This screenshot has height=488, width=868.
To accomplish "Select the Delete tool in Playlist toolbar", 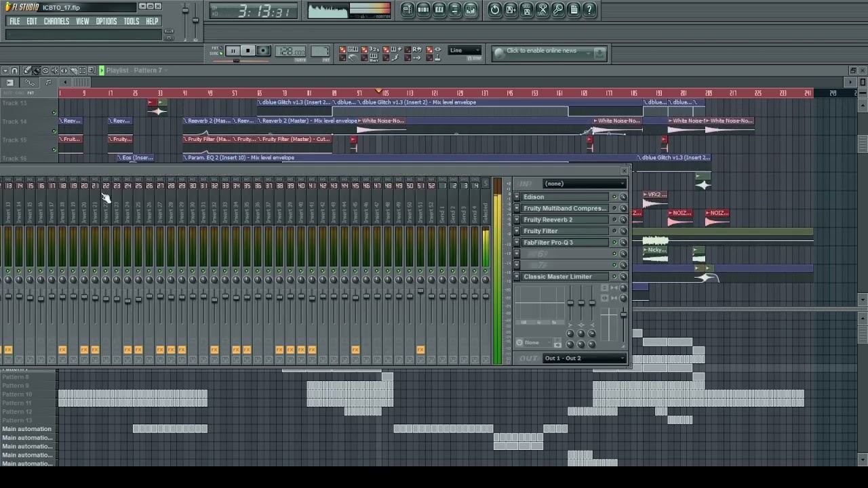I will tap(45, 70).
